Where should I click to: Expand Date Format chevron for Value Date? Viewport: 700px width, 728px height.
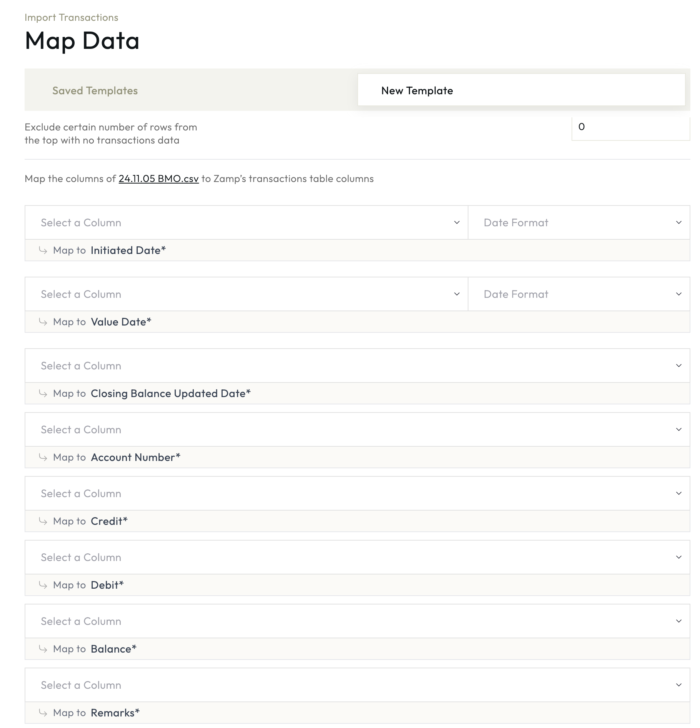(x=678, y=294)
